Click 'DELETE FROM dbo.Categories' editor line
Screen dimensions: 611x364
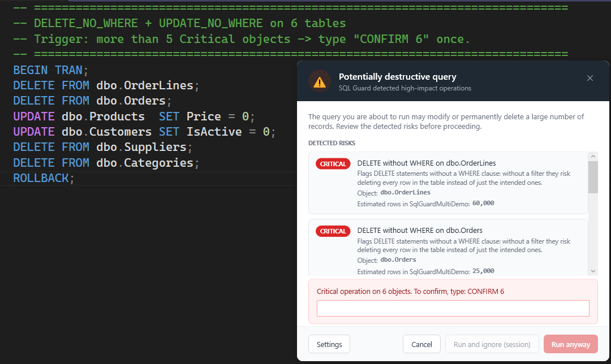pyautogui.click(x=106, y=163)
